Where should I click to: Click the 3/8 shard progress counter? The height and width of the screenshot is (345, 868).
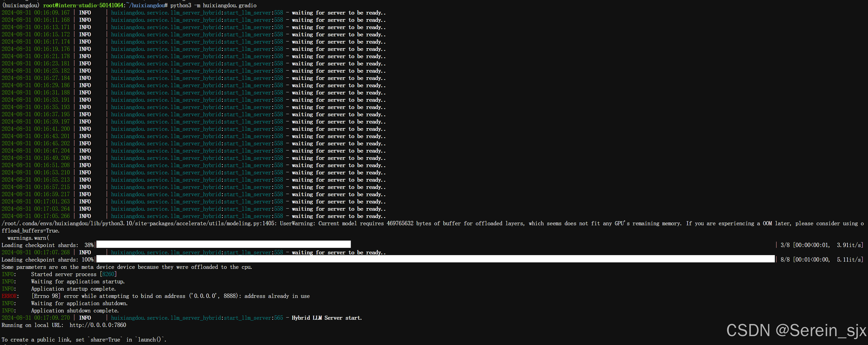(x=785, y=245)
